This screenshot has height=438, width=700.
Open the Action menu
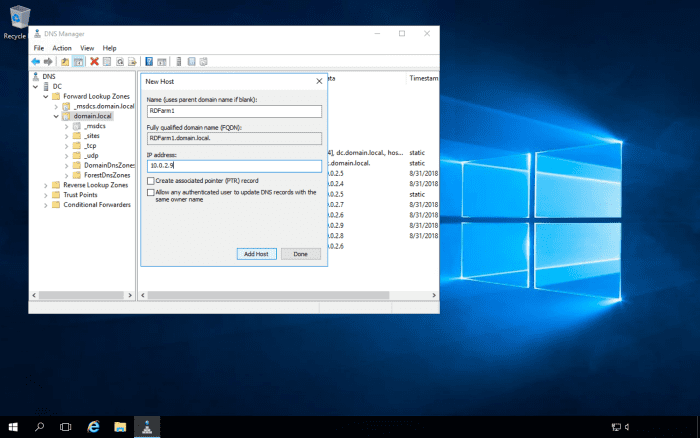coord(62,48)
